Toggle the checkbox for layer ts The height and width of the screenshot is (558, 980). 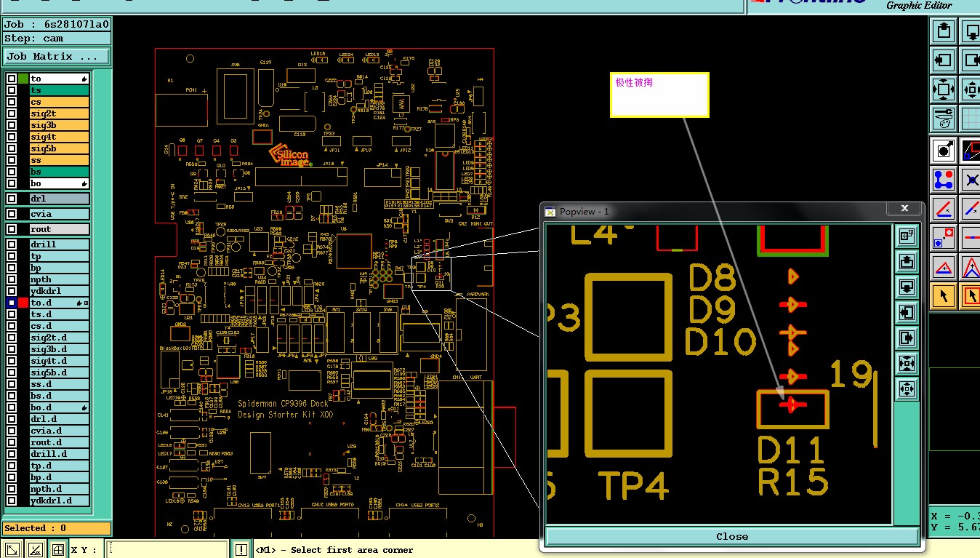pyautogui.click(x=12, y=90)
